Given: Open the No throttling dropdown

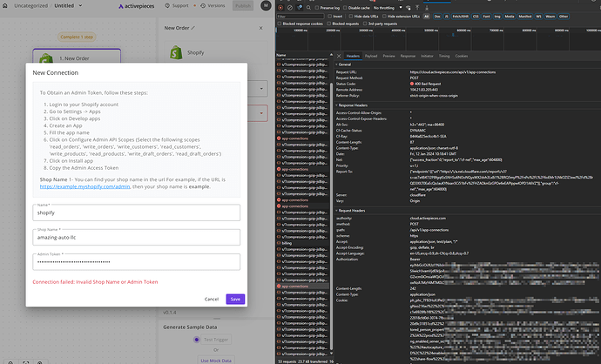Looking at the screenshot, I should [x=388, y=8].
